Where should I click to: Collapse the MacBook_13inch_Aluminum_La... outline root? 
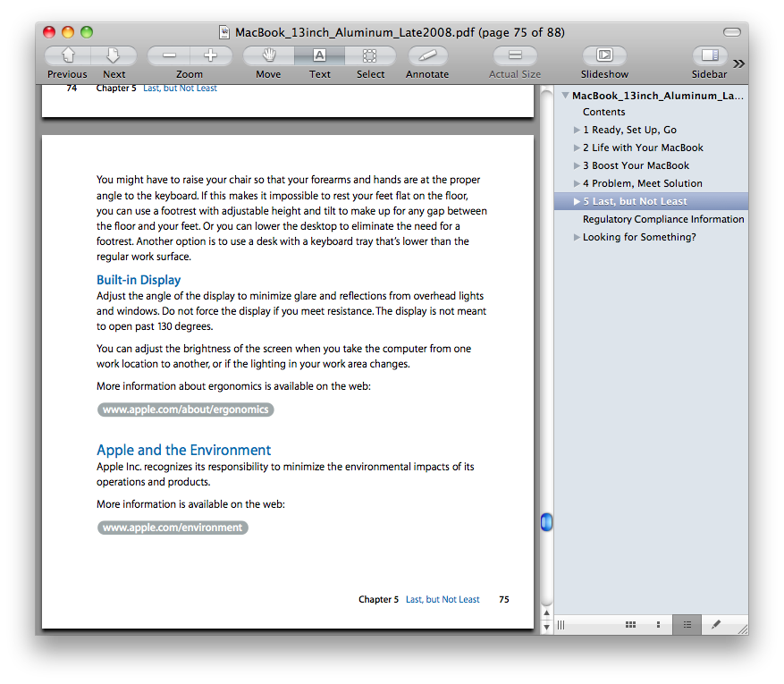[x=565, y=95]
